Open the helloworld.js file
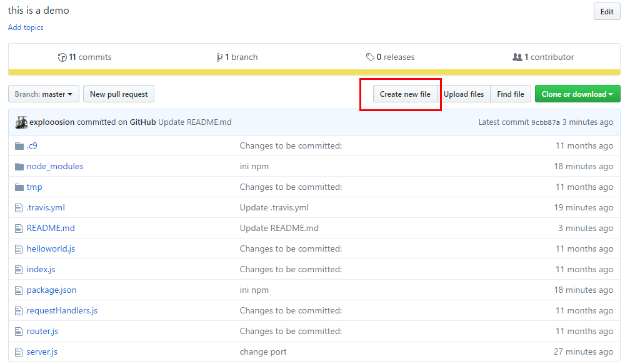 click(x=51, y=249)
